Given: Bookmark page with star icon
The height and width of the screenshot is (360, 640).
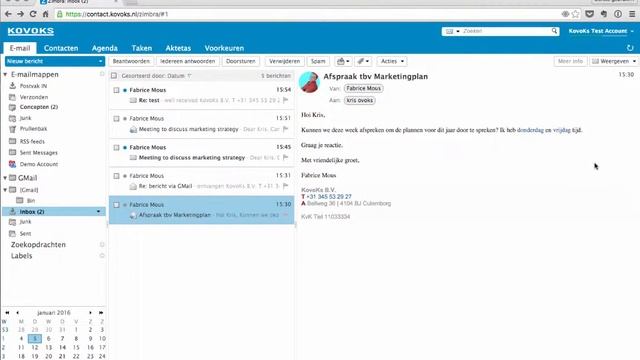Looking at the screenshot, I should click(x=576, y=14).
